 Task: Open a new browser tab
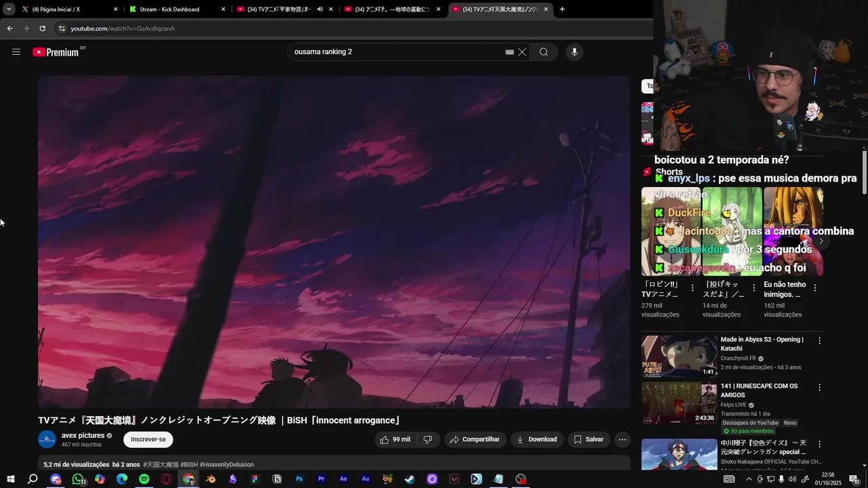coord(562,9)
